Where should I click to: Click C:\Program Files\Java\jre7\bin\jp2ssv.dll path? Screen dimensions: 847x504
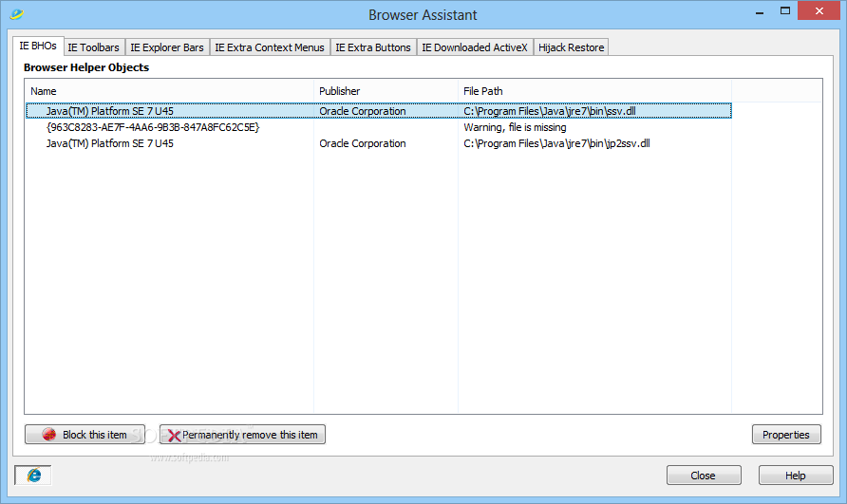[x=556, y=143]
